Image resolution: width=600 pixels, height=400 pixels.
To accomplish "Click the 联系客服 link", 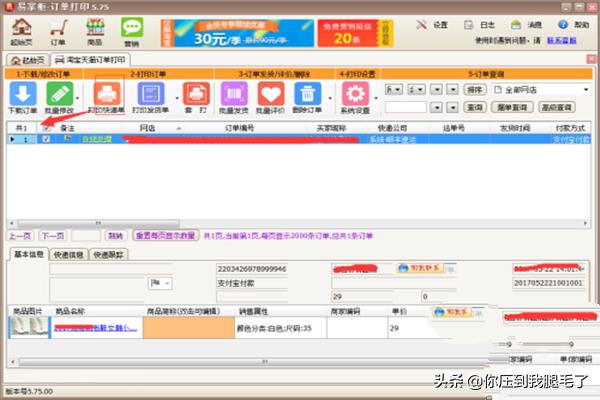I will (x=561, y=41).
